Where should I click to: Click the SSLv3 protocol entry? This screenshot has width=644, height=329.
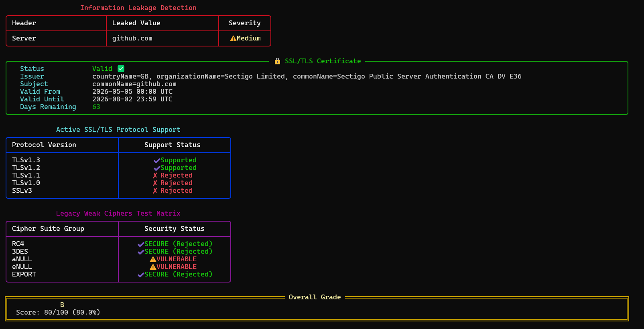(22, 190)
